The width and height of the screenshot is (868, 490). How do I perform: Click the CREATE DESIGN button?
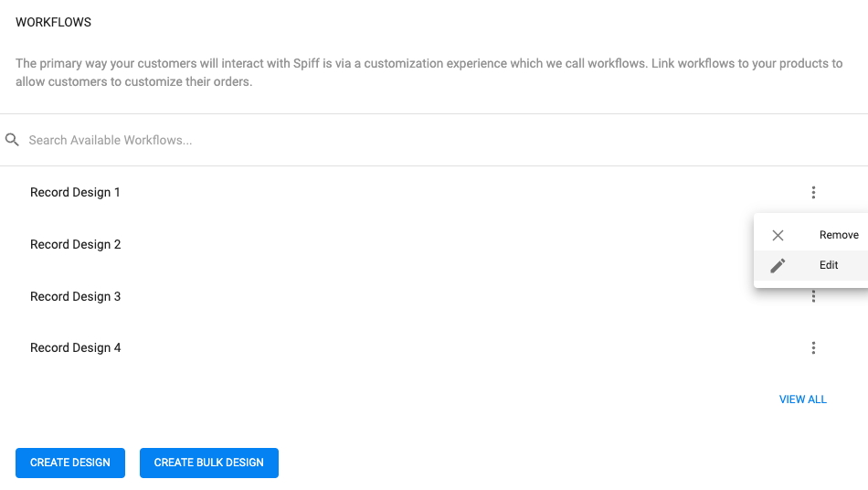click(70, 463)
